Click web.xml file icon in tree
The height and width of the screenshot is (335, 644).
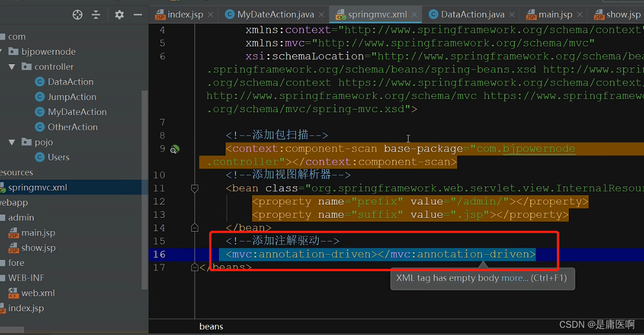click(x=14, y=293)
